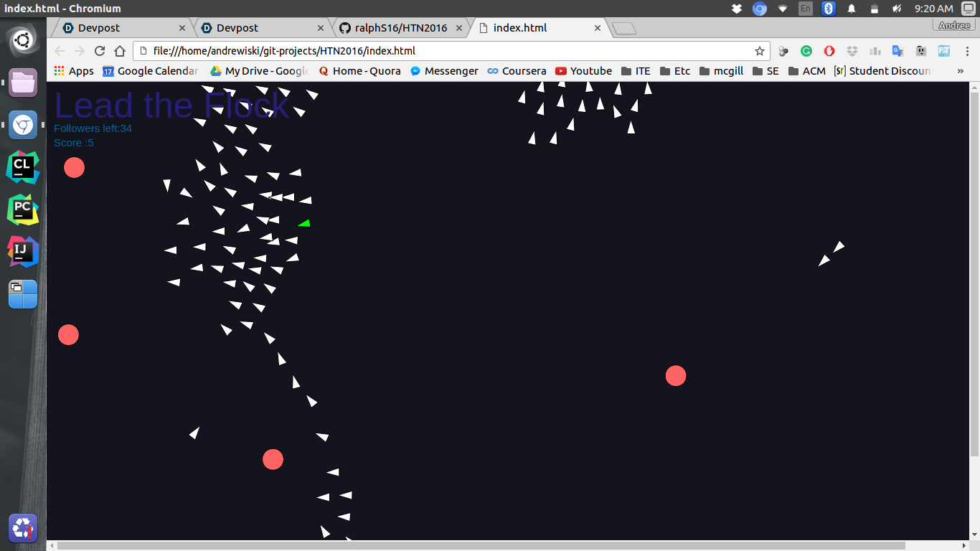
Task: Open the Ubuntu Dash from the launcher
Action: [x=23, y=40]
